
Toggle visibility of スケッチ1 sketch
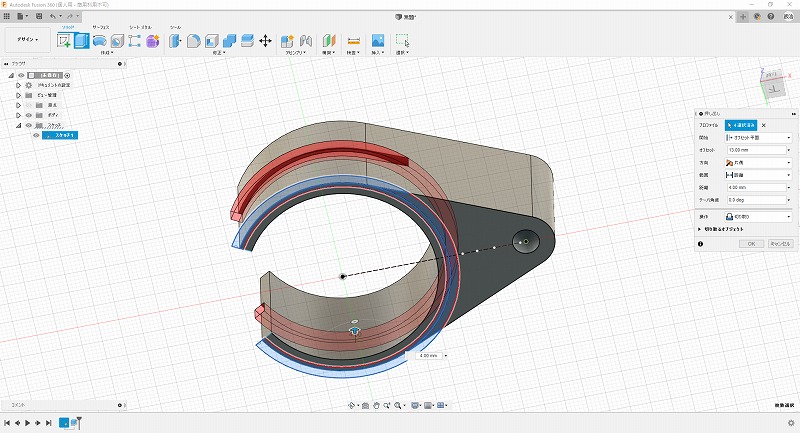(36, 135)
